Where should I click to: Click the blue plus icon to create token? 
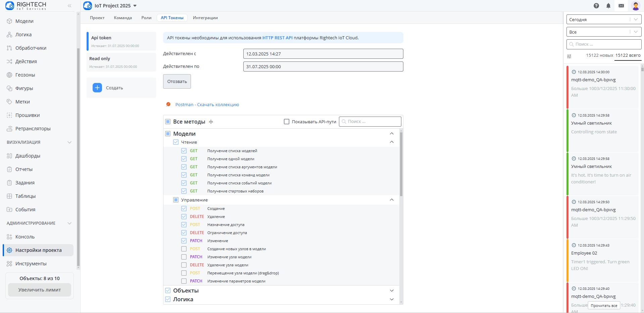point(97,88)
